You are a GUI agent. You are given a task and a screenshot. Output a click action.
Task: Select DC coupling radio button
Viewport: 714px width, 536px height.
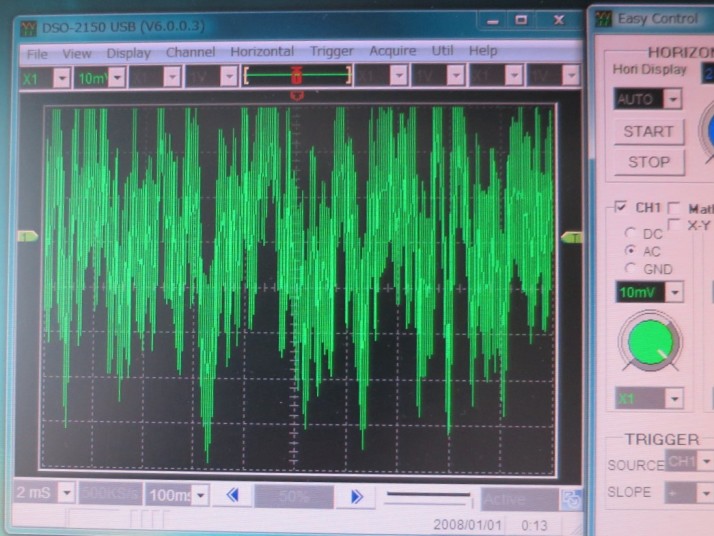[631, 233]
